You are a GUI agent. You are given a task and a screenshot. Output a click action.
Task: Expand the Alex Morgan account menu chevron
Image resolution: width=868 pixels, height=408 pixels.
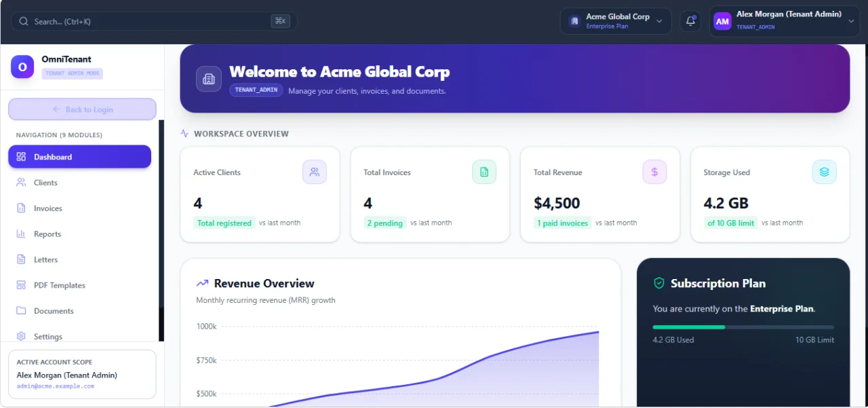(x=852, y=21)
